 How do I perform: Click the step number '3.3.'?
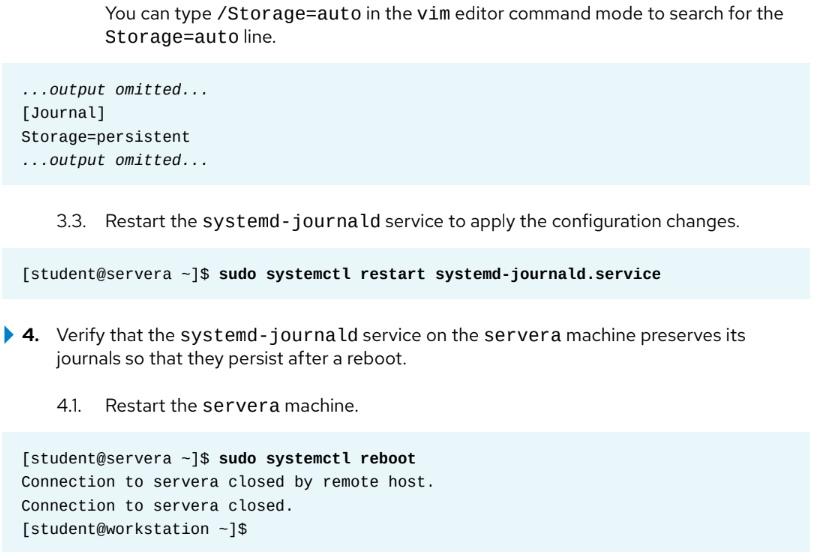click(71, 221)
